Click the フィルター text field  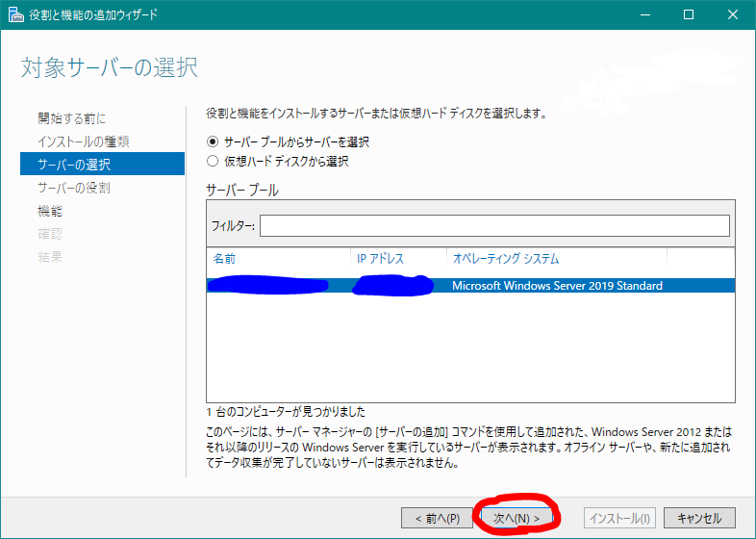pos(494,226)
